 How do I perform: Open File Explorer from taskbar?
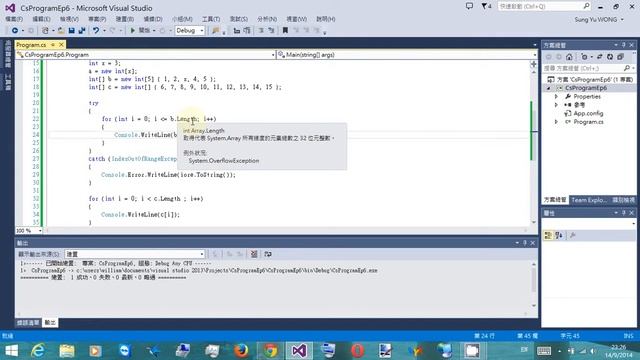tap(67, 351)
